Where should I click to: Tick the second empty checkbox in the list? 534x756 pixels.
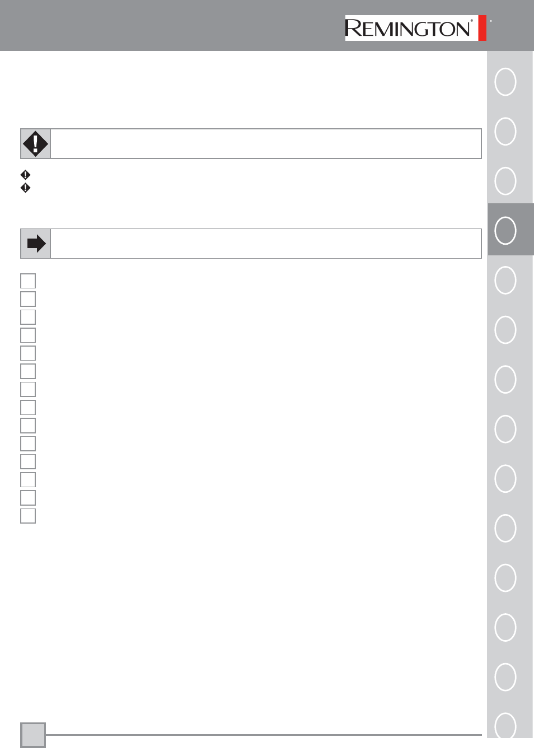[28, 298]
